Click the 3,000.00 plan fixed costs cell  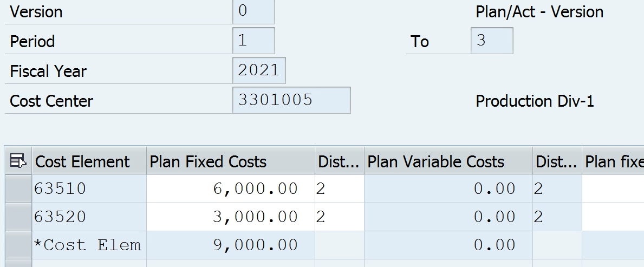tap(230, 217)
